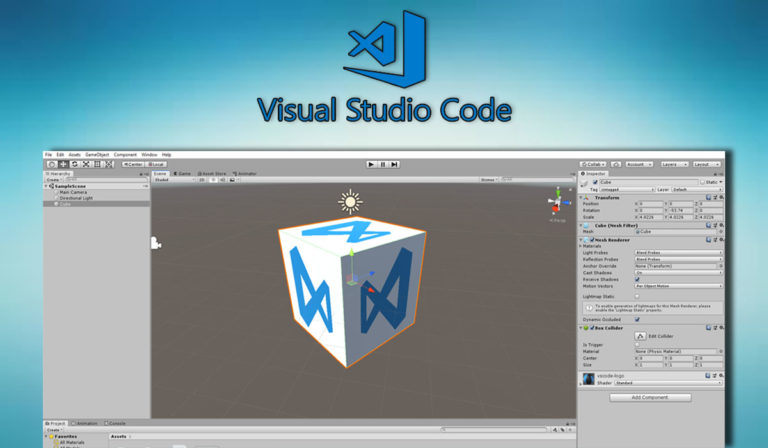The width and height of the screenshot is (768, 448).
Task: Click the Step frame button
Action: coord(394,165)
